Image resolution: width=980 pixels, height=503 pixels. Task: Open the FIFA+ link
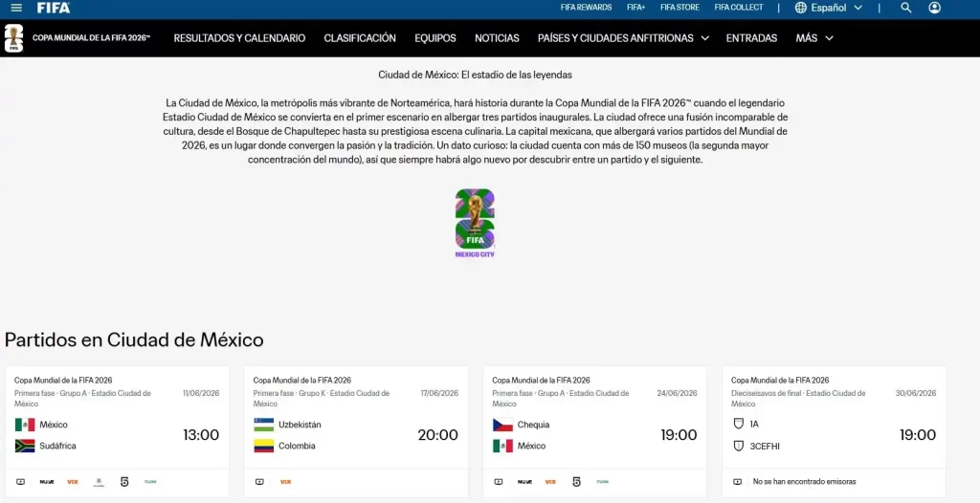tap(636, 8)
